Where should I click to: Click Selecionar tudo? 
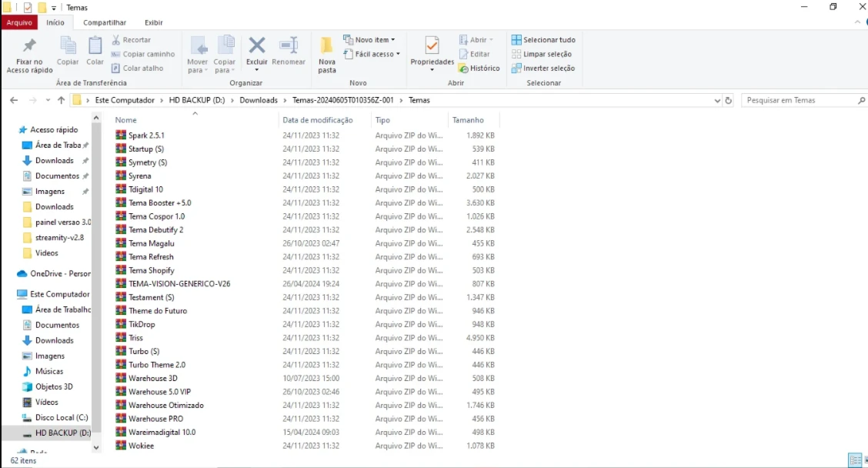pyautogui.click(x=543, y=40)
